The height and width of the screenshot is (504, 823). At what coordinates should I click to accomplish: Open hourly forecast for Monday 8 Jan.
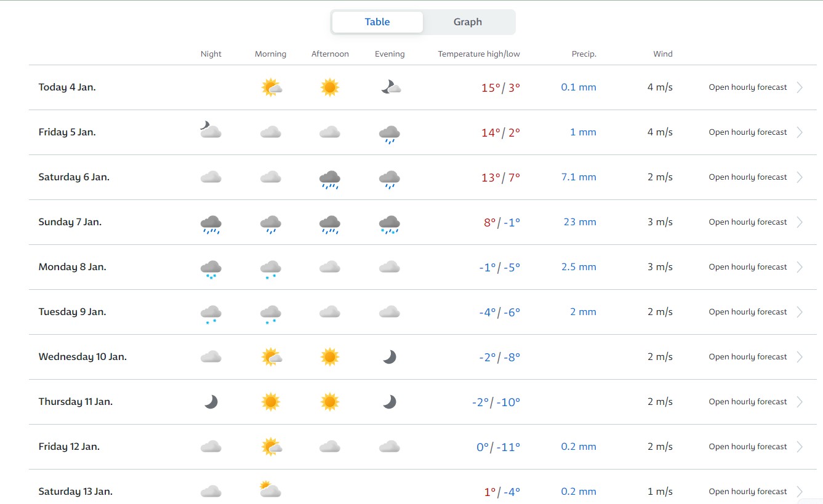tap(747, 267)
